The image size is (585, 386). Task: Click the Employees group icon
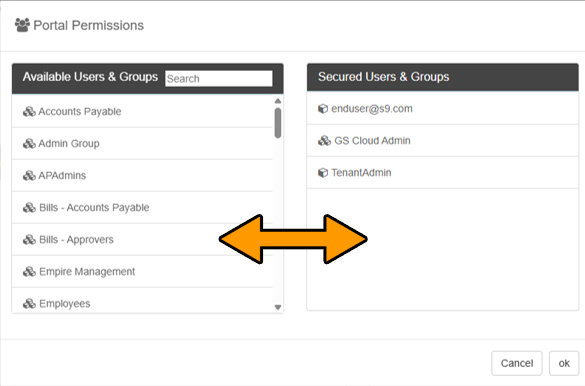tap(29, 304)
